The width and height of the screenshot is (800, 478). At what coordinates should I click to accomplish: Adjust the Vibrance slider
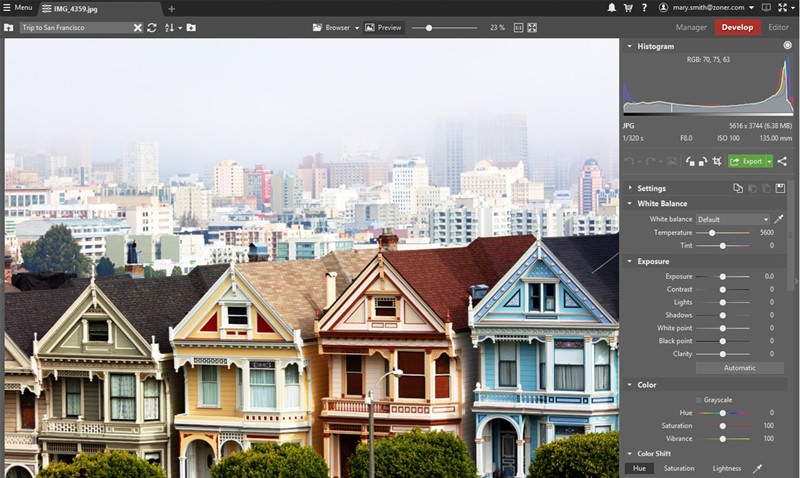[x=723, y=439]
